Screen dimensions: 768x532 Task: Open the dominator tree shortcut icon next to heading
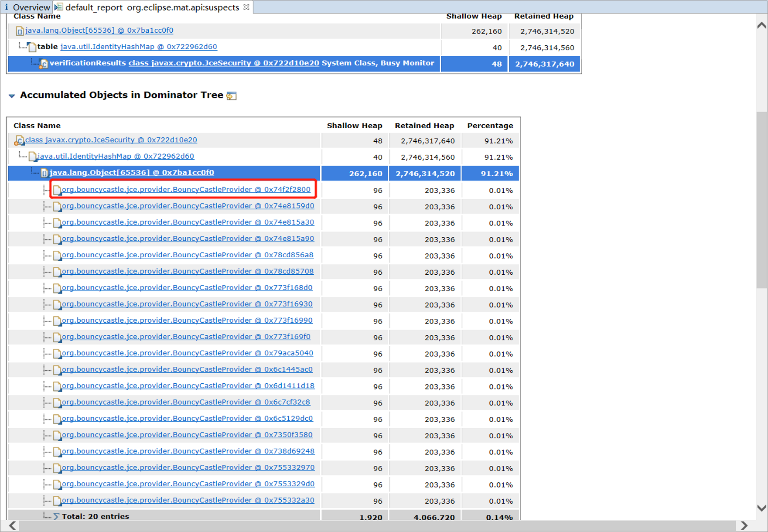[232, 95]
